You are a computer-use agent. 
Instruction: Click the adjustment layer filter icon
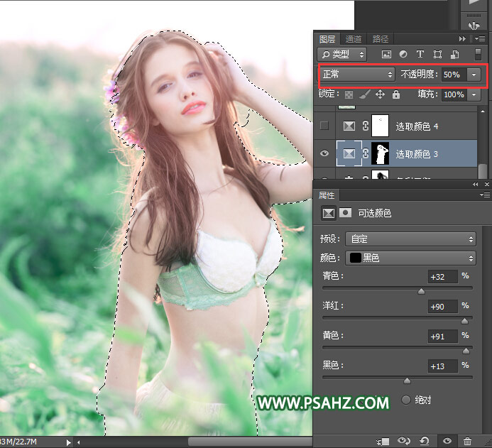pos(403,54)
